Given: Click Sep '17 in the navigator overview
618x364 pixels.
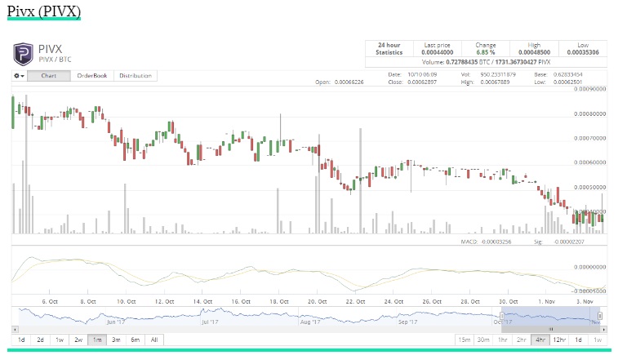Looking at the screenshot, I should [407, 322].
